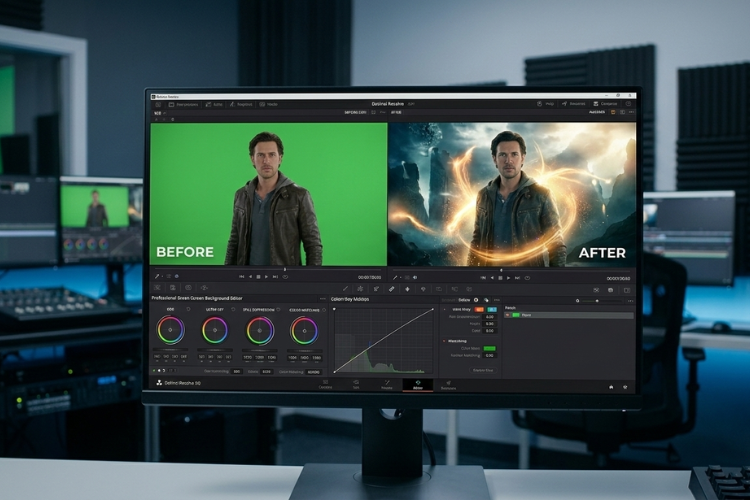The image size is (750, 500).
Task: Click the eyedropper icon under the After viewer
Action: coord(394,276)
